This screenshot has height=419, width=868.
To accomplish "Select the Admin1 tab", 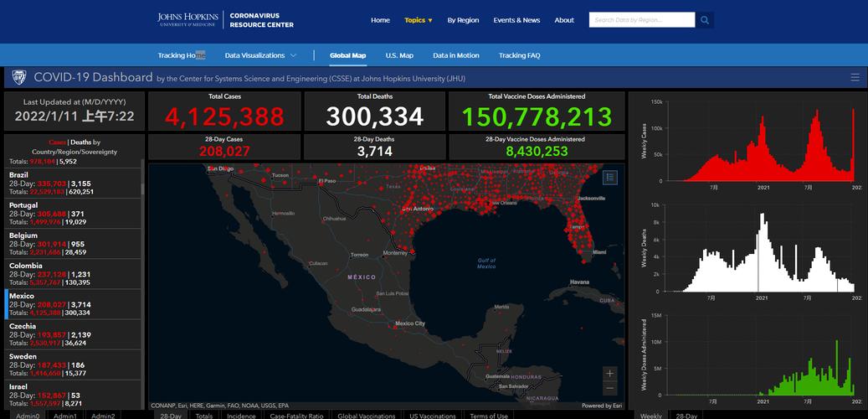I will (x=65, y=415).
